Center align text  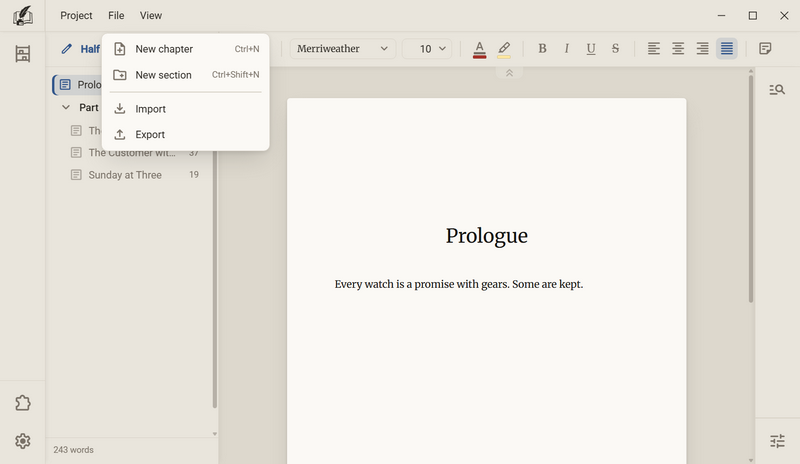tap(678, 48)
